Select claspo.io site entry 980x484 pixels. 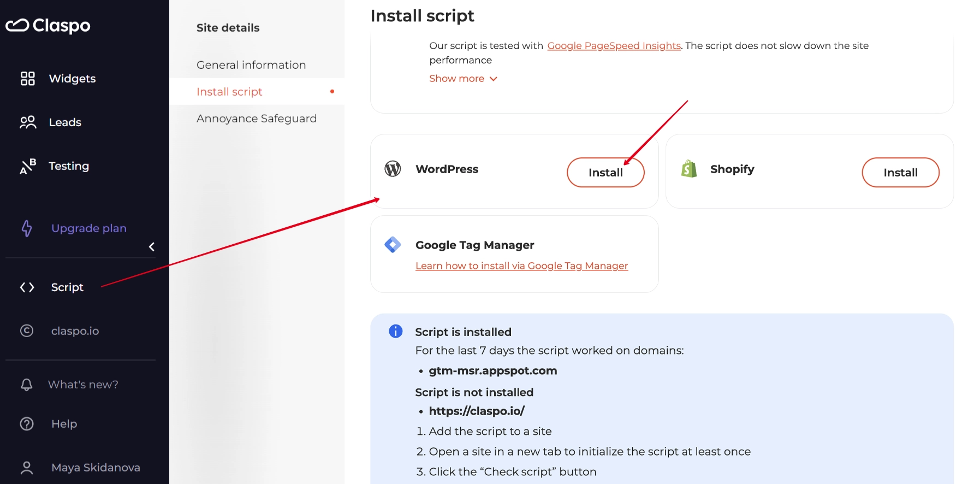75,331
